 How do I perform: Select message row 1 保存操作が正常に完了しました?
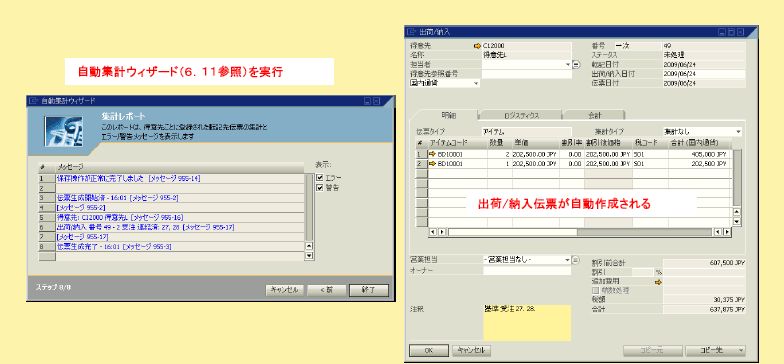180,178
